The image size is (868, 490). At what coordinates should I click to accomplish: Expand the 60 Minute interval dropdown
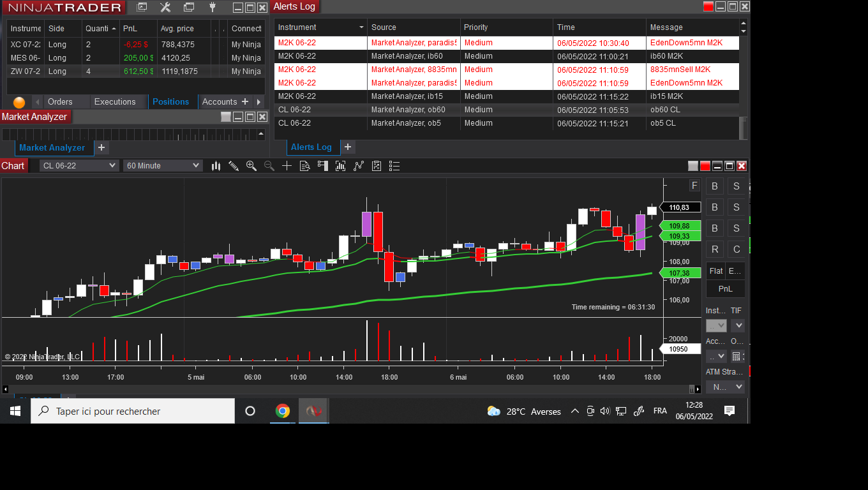click(163, 166)
